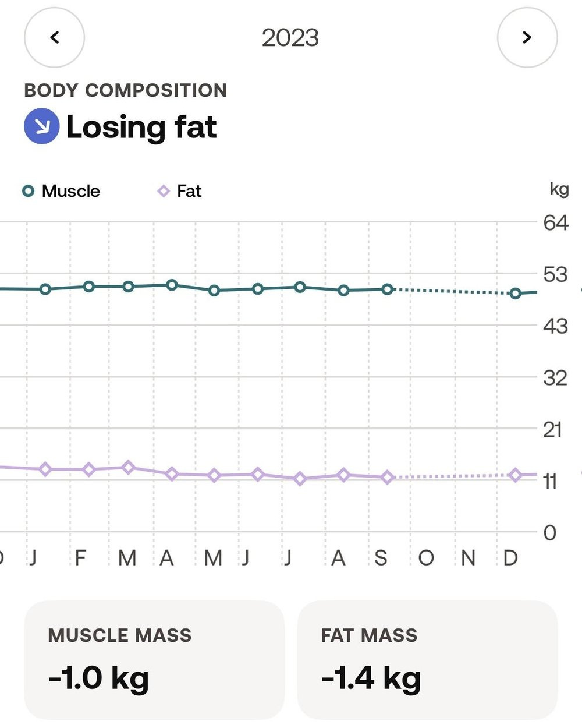This screenshot has height=728, width=582.
Task: Select the May muscle data point
Action: [x=214, y=290]
